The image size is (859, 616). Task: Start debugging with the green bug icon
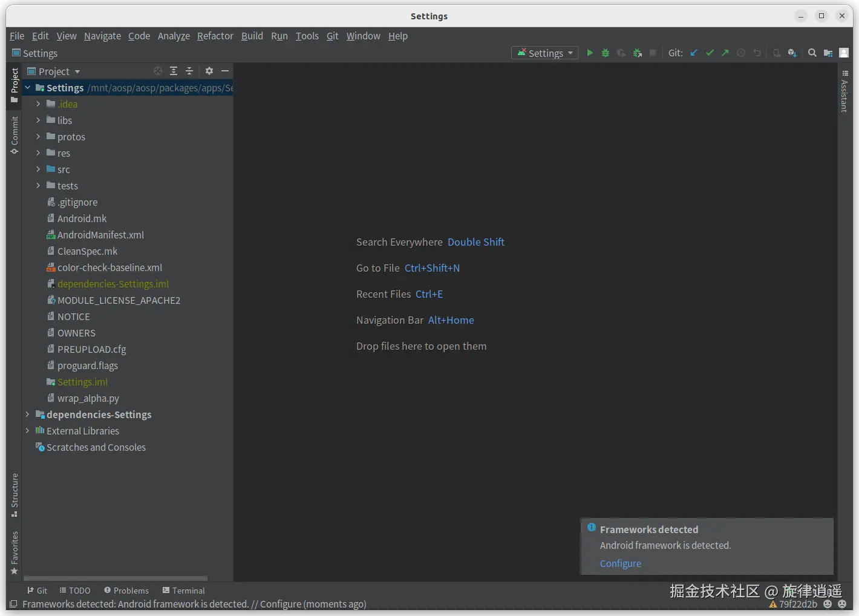(x=606, y=53)
